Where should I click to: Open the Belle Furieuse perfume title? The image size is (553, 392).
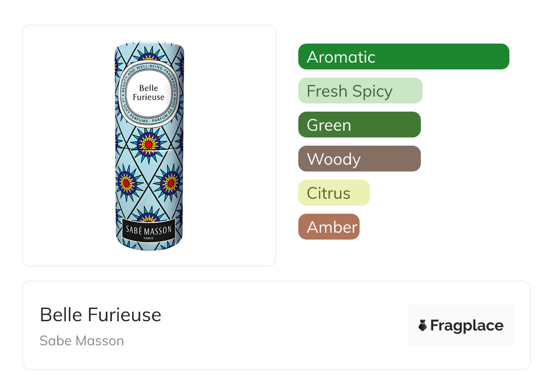tap(100, 314)
